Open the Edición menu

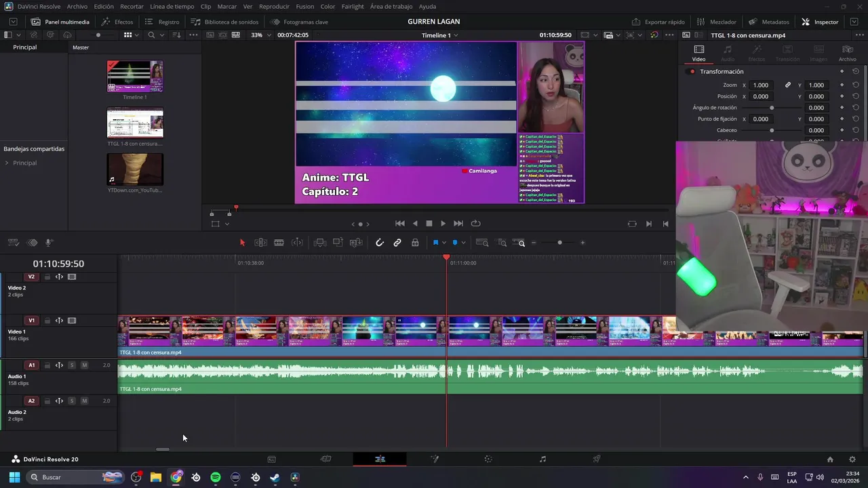pyautogui.click(x=104, y=6)
